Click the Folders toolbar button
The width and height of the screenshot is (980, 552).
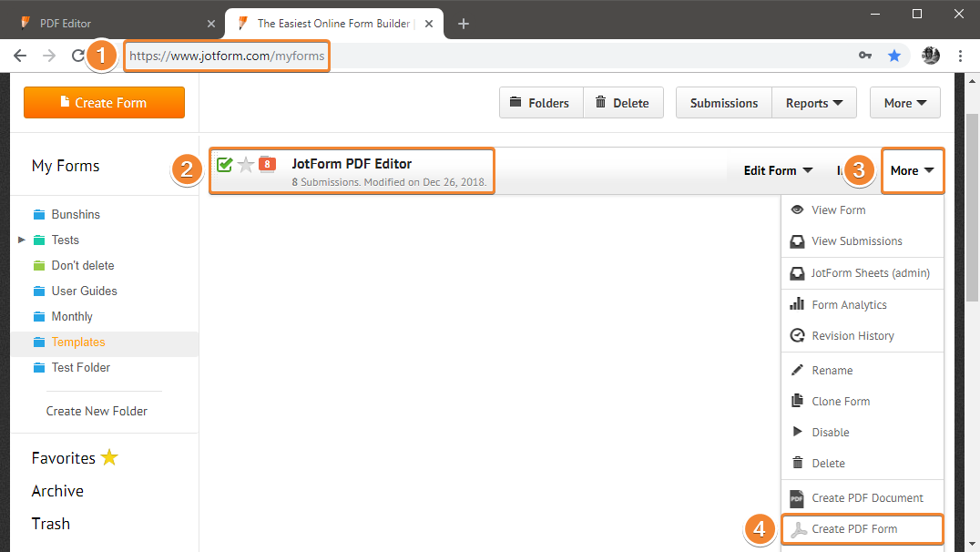coord(541,103)
